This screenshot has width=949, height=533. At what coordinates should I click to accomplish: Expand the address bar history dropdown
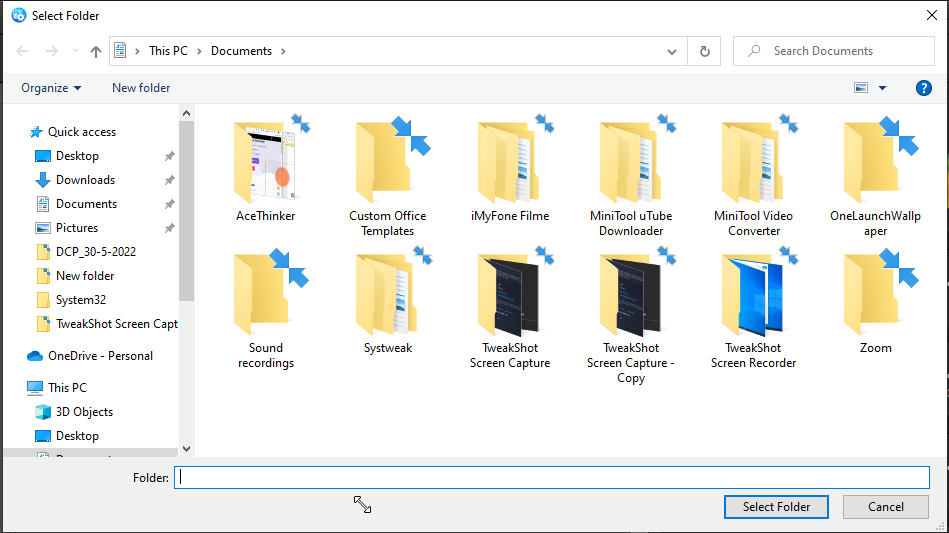point(672,52)
